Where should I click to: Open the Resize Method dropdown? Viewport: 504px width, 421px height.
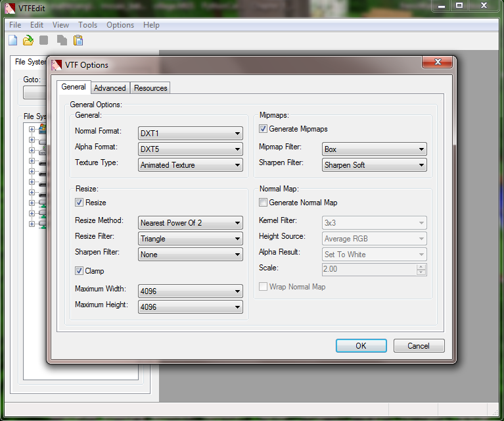(x=191, y=223)
